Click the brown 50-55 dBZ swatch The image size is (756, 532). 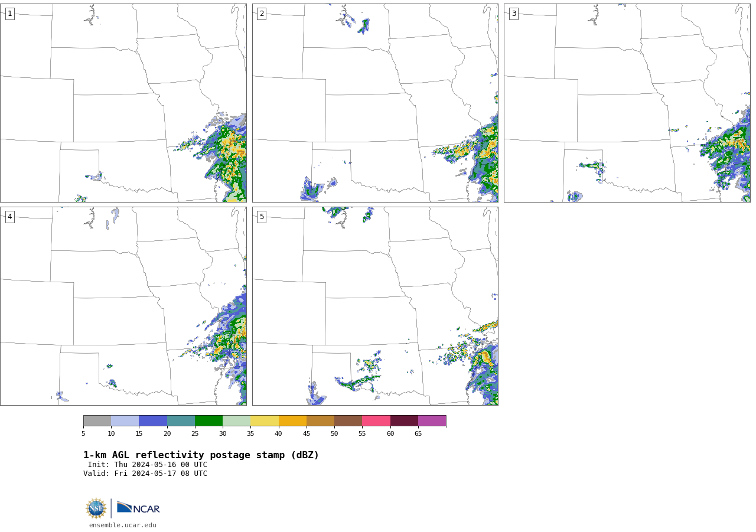348,421
